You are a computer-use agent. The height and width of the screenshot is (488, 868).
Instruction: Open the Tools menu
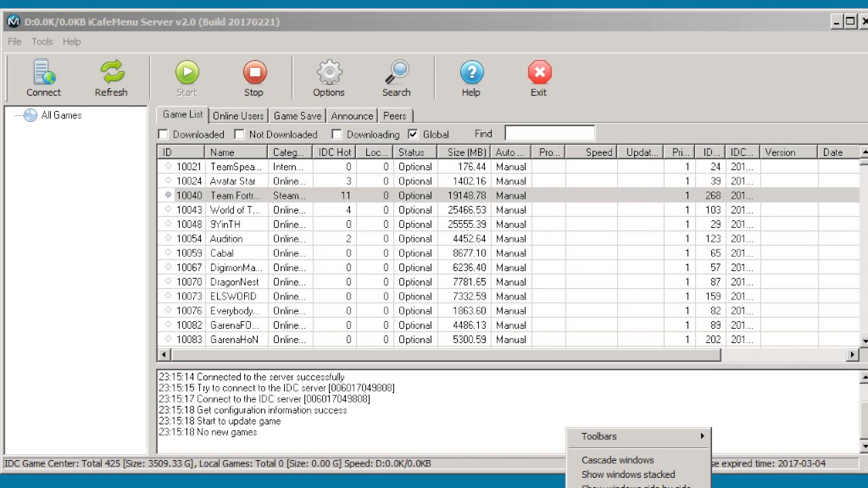[x=42, y=41]
